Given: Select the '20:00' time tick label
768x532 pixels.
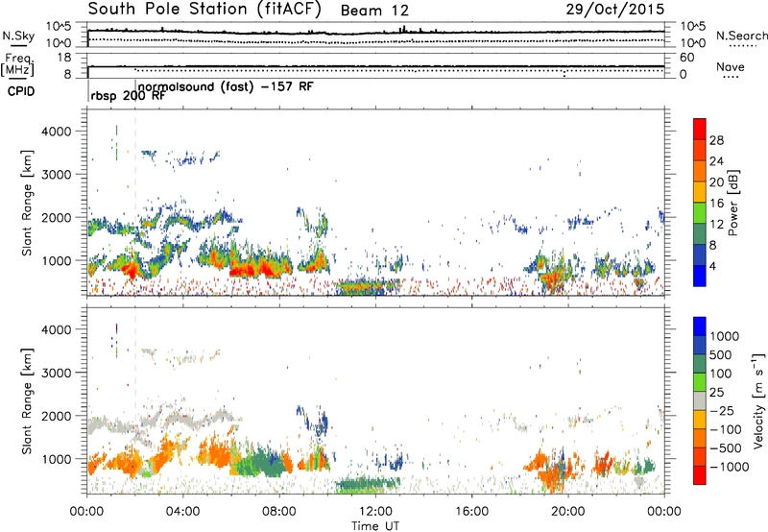Looking at the screenshot, I should pyautogui.click(x=568, y=512).
